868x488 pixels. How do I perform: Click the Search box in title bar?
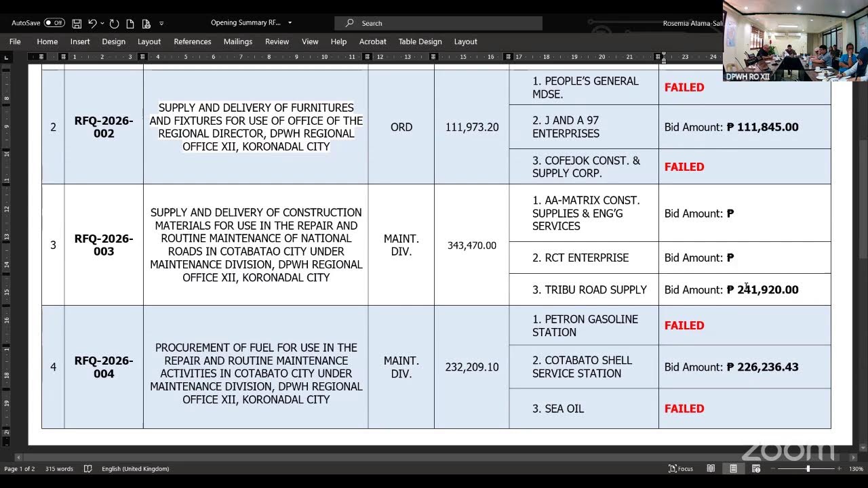(x=438, y=23)
